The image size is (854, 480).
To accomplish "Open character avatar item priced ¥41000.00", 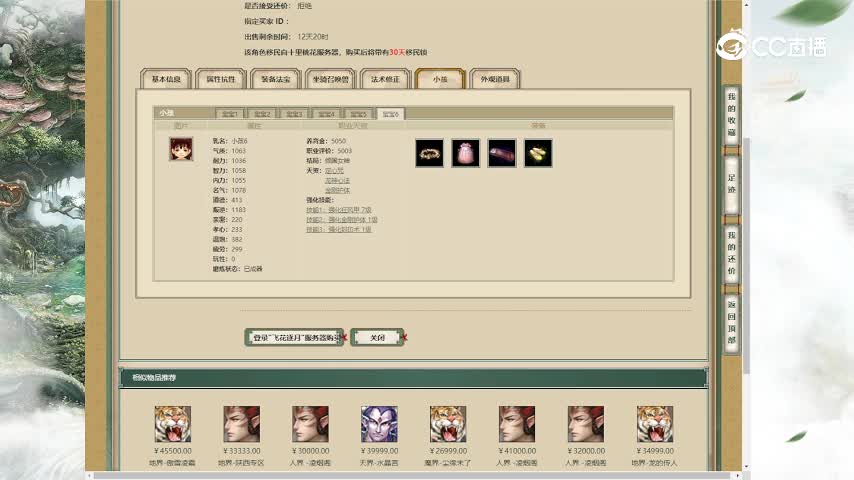I will pyautogui.click(x=517, y=424).
